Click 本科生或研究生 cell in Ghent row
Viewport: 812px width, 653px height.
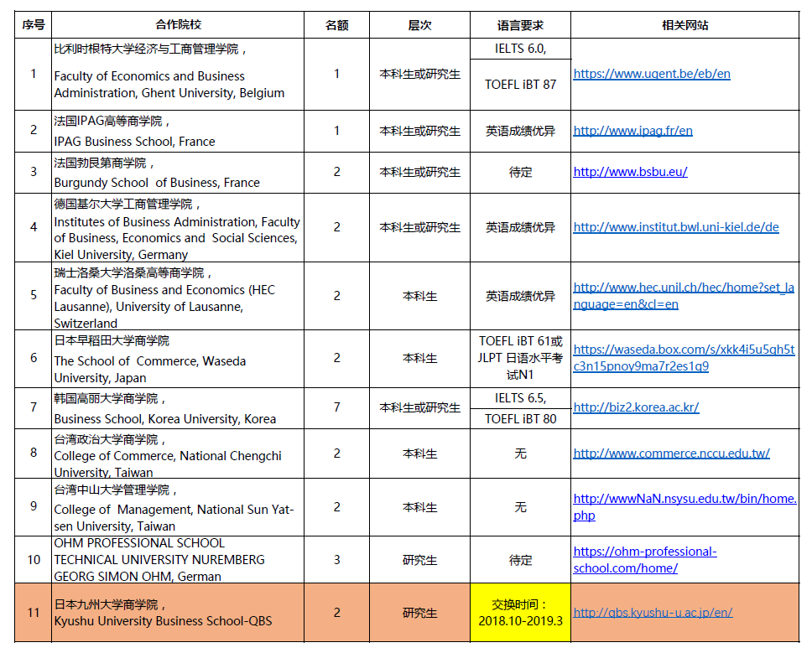click(419, 74)
